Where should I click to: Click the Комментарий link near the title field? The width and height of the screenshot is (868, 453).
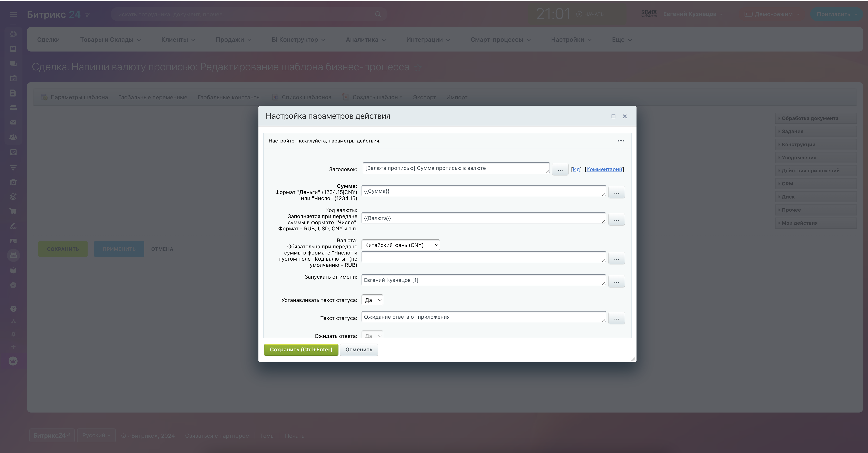(x=604, y=169)
